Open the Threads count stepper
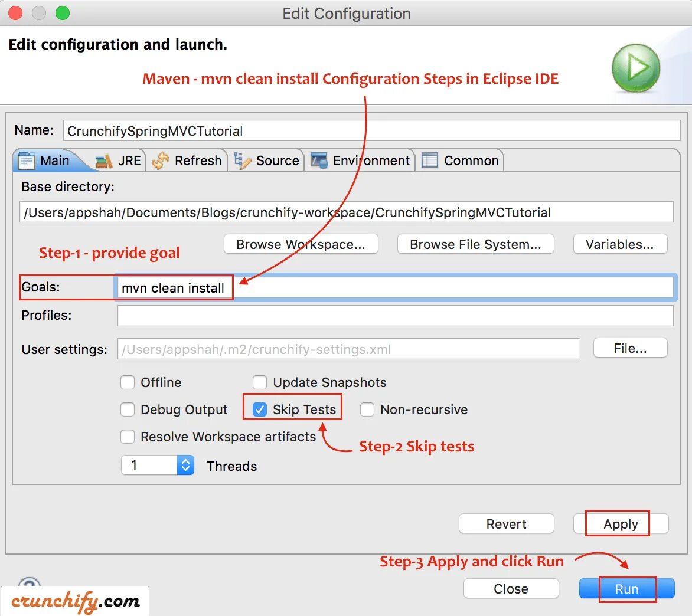Viewport: 692px width, 616px height. (185, 465)
